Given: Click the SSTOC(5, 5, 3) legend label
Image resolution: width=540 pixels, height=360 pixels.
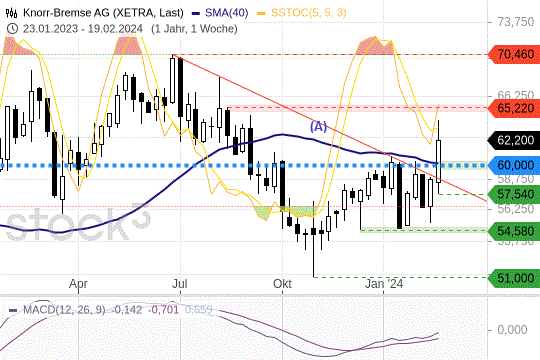Looking at the screenshot, I should (x=309, y=13).
